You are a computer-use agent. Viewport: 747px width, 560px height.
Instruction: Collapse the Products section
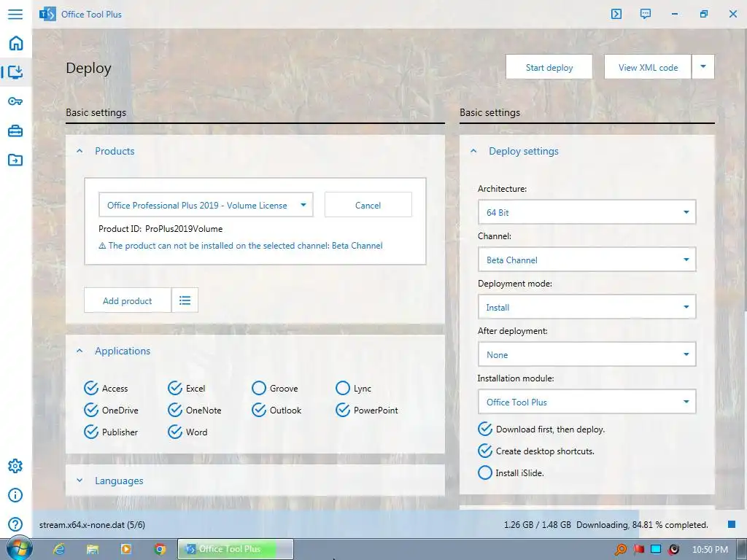pyautogui.click(x=80, y=151)
